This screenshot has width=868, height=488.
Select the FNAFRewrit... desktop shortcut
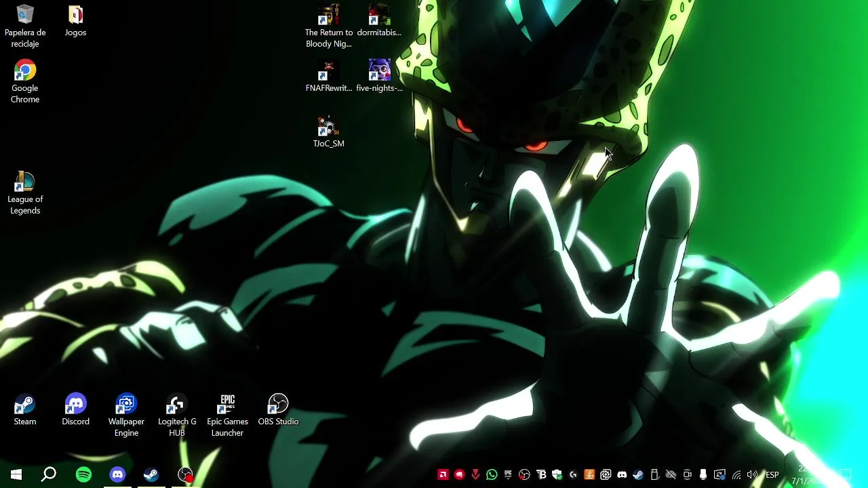329,76
